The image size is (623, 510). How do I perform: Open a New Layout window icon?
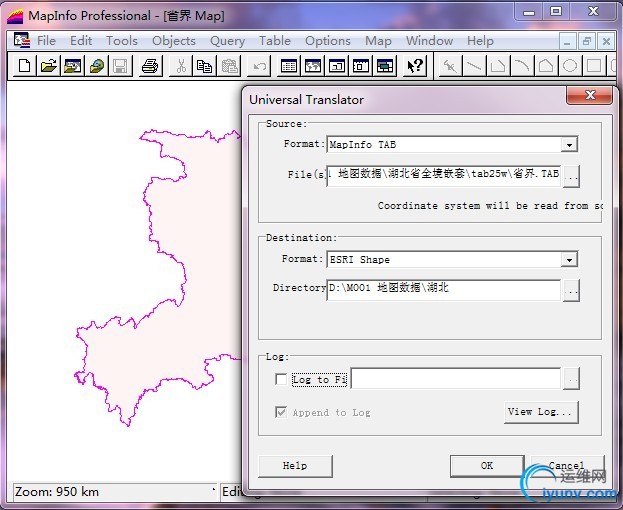click(x=361, y=66)
